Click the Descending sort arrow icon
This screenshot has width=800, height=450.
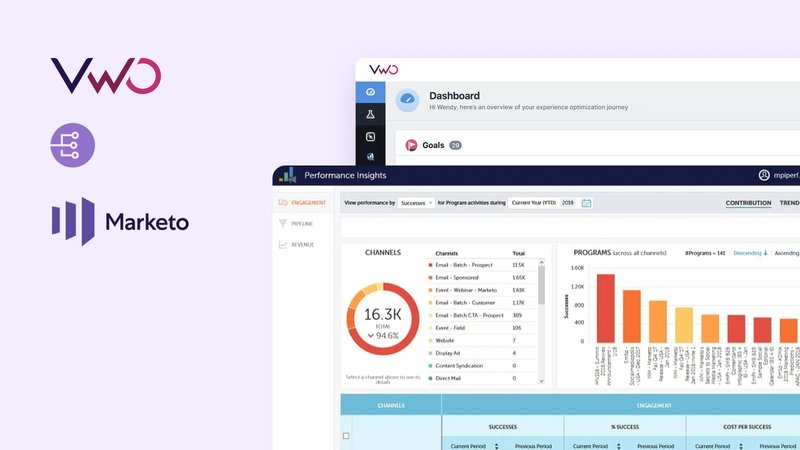pos(765,253)
